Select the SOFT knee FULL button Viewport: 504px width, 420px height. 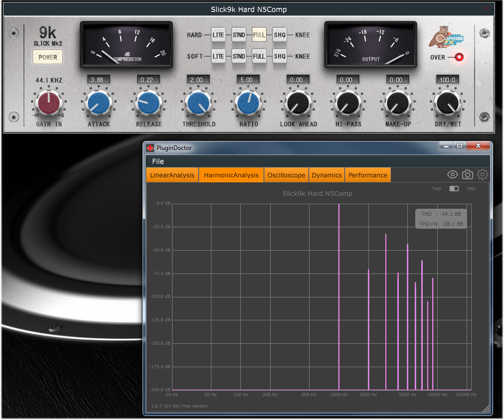[259, 56]
